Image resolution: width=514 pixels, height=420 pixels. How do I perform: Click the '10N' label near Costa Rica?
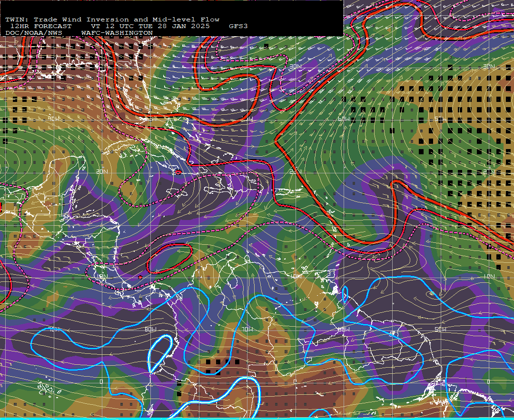pos(102,276)
